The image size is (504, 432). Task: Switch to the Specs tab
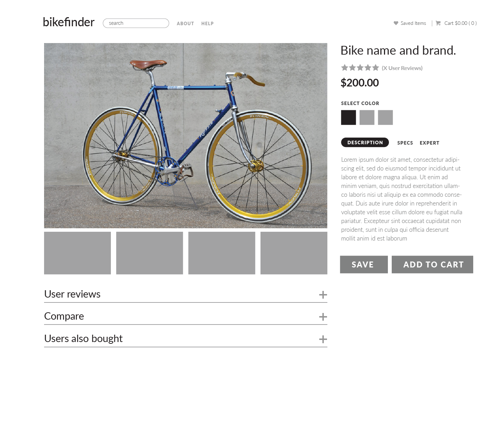pos(405,143)
